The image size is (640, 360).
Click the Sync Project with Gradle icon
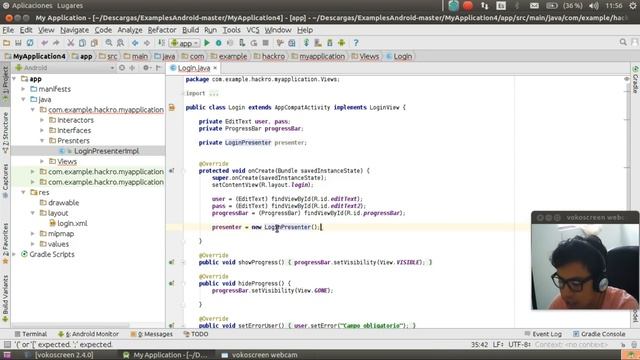pos(306,43)
